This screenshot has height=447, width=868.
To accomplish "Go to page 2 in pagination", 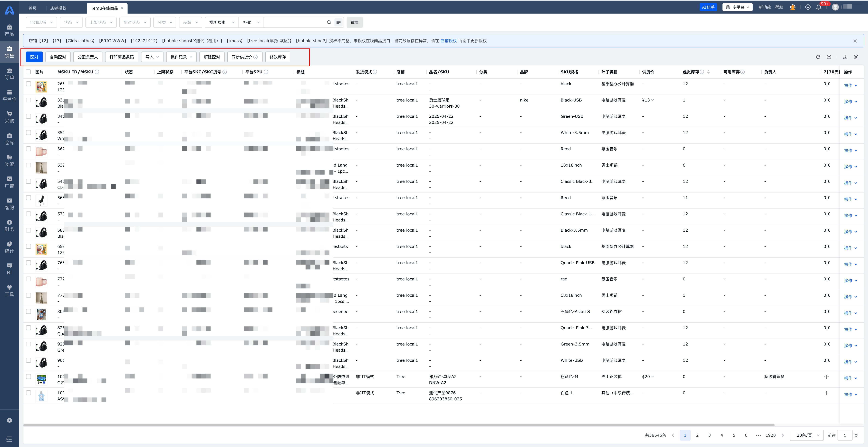I will pos(697,435).
